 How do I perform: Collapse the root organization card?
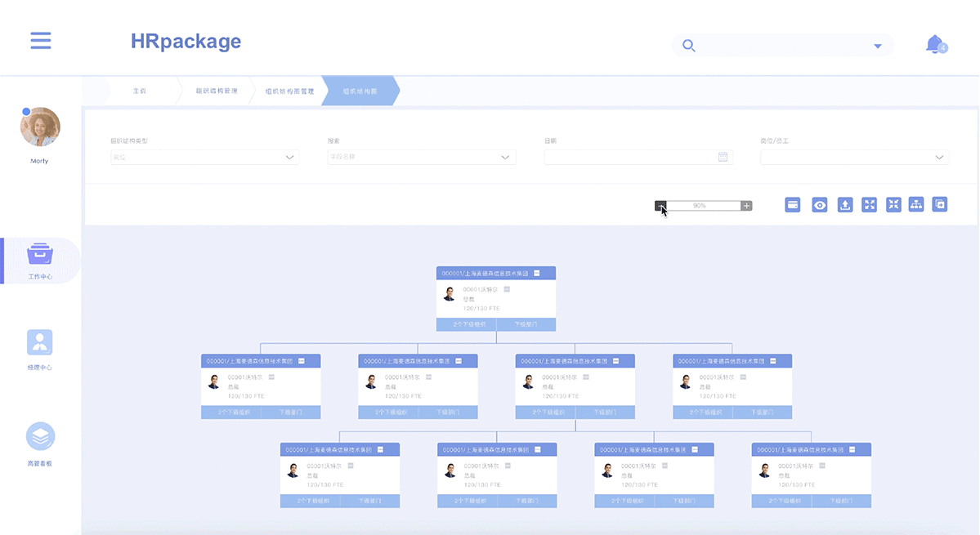pos(537,274)
